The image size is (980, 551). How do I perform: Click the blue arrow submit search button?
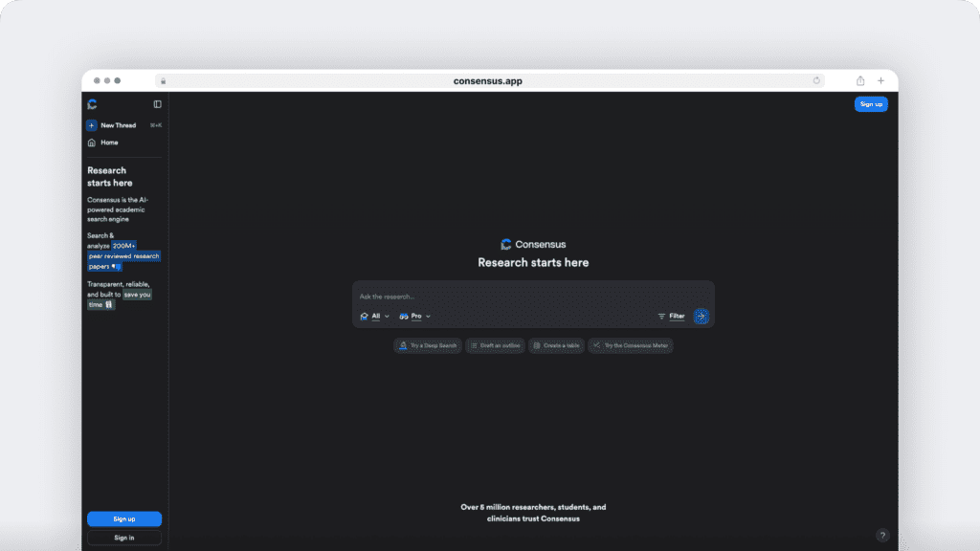701,316
